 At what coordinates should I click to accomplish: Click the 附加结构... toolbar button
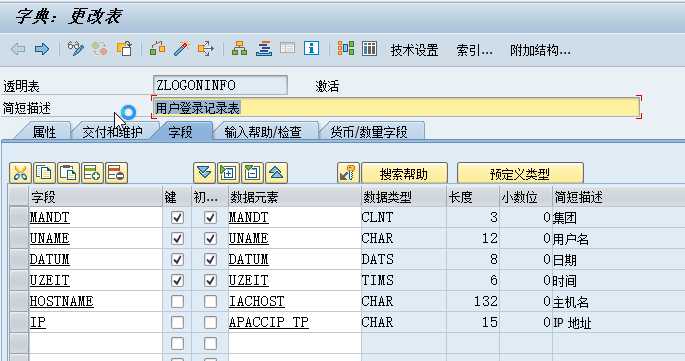click(540, 50)
